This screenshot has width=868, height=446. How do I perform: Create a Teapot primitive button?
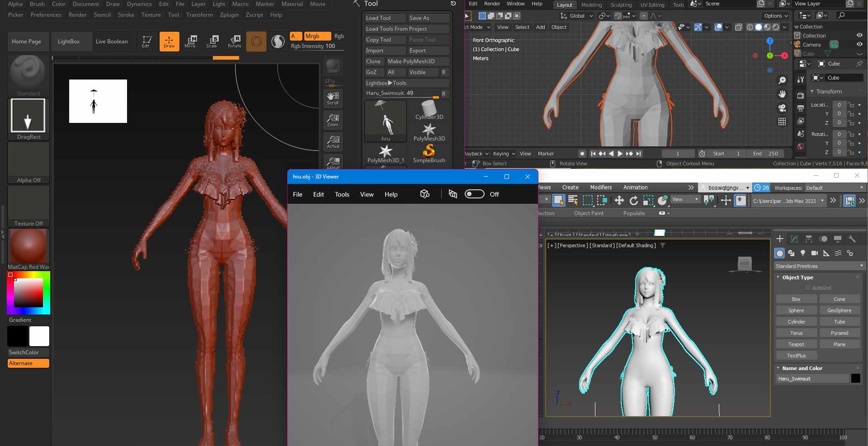tap(796, 344)
